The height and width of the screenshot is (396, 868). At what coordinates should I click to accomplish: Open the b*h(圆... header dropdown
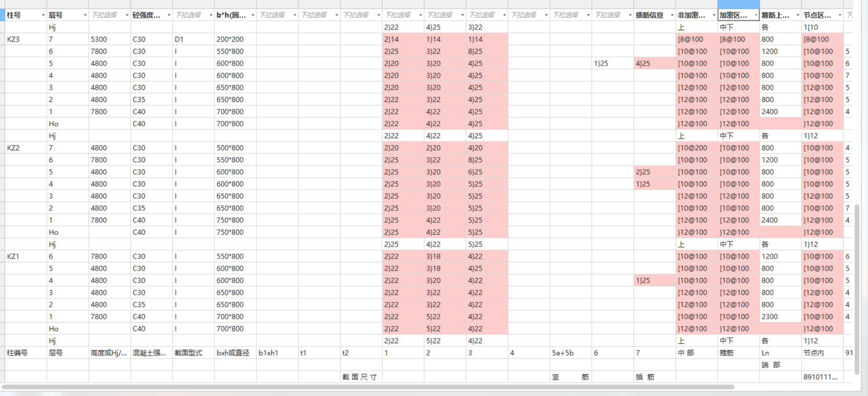click(x=253, y=15)
